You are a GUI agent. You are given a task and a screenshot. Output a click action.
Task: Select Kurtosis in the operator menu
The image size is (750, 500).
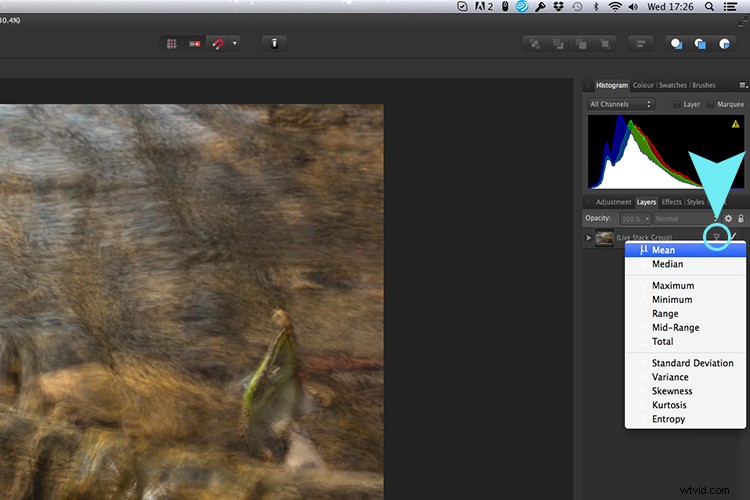tap(685, 405)
